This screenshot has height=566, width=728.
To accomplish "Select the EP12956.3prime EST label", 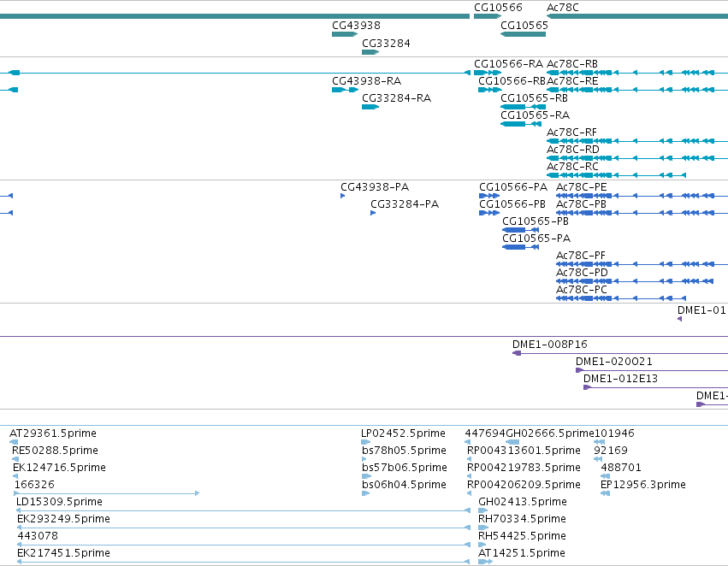I will (643, 485).
